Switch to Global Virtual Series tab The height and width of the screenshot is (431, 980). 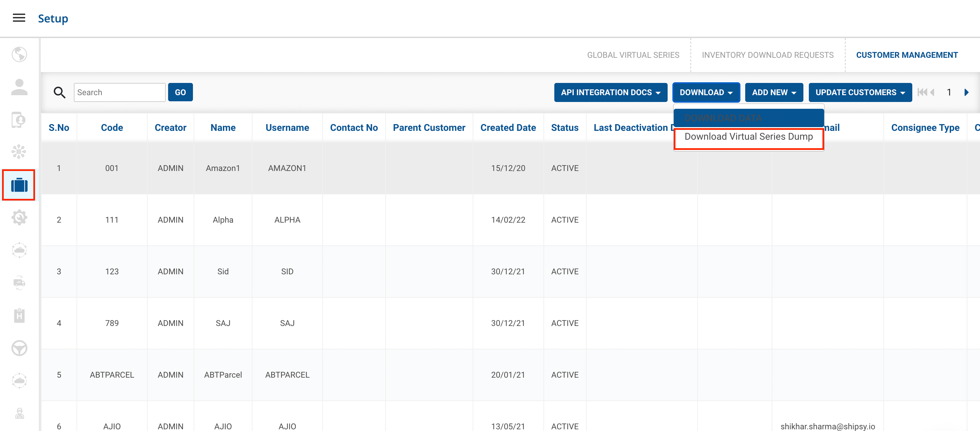click(633, 55)
